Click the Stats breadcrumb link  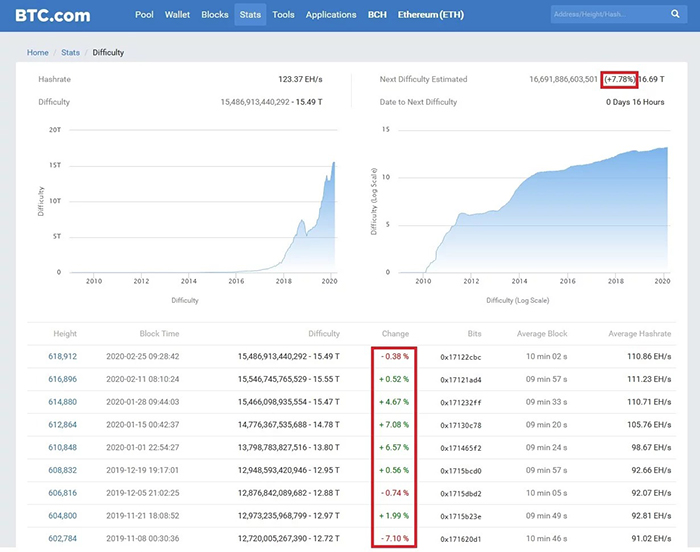tap(70, 52)
